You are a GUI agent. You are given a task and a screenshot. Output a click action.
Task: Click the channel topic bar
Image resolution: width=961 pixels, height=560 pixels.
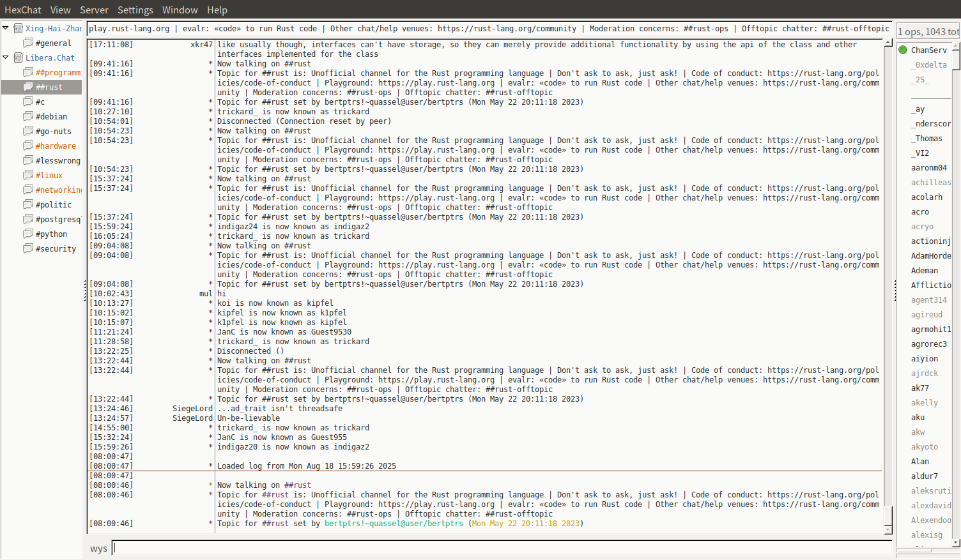(489, 29)
